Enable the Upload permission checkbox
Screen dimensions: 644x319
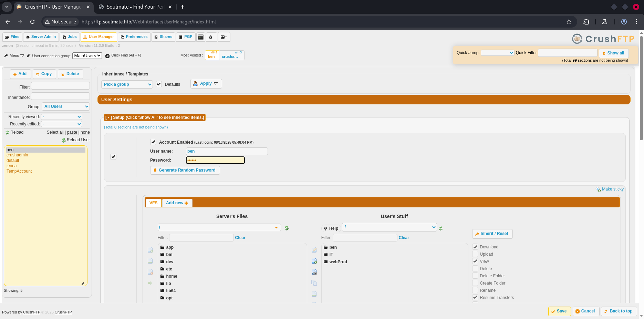coord(475,254)
